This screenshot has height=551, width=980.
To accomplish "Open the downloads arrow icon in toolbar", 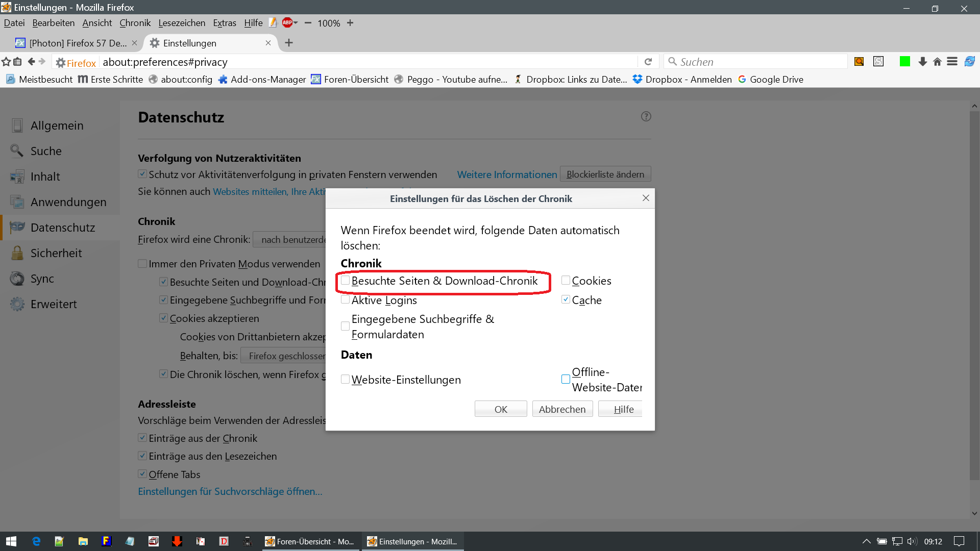I will [x=922, y=62].
